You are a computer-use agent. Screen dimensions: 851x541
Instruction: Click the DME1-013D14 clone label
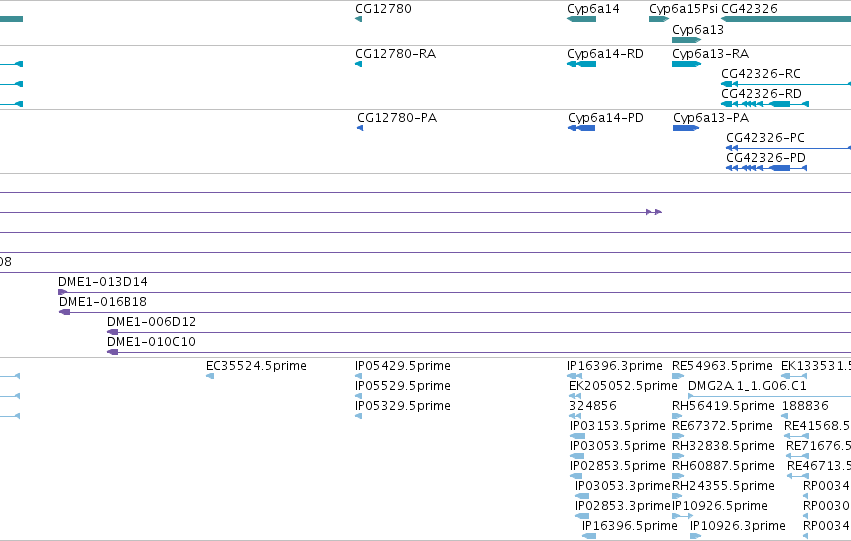(x=103, y=282)
